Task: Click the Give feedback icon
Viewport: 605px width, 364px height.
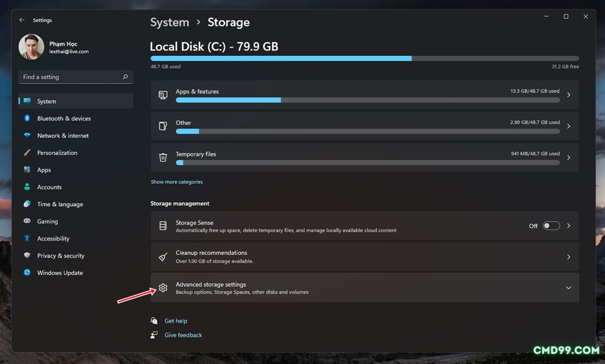Action: coord(154,334)
